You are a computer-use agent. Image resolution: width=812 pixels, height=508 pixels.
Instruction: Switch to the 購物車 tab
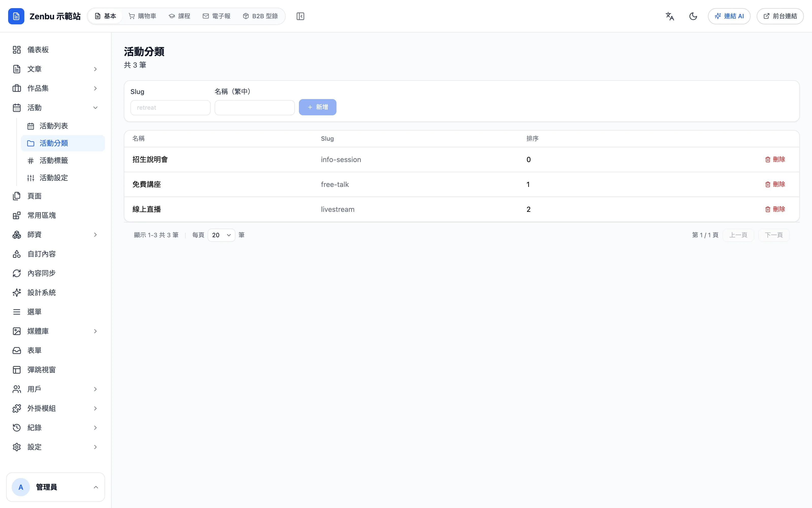coord(142,16)
